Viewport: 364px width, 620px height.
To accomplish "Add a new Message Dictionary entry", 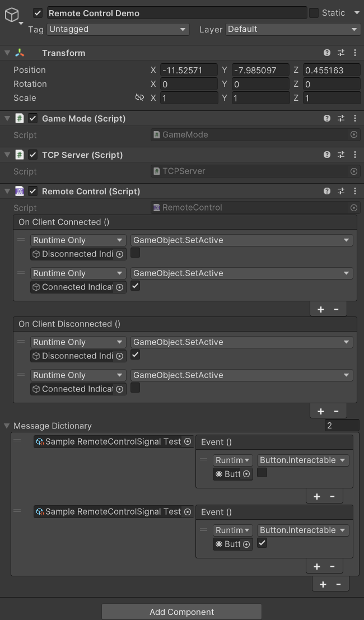I will 323,584.
